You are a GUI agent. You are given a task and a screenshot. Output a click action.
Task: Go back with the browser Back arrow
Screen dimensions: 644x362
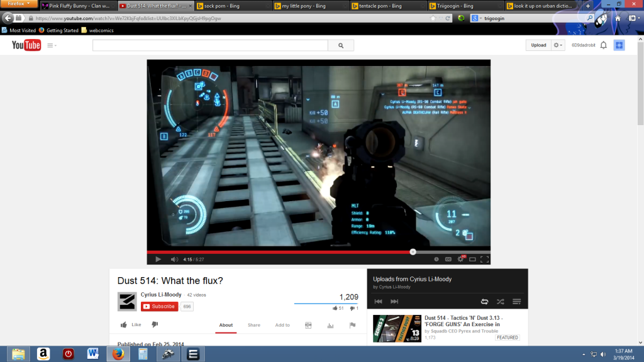point(8,18)
